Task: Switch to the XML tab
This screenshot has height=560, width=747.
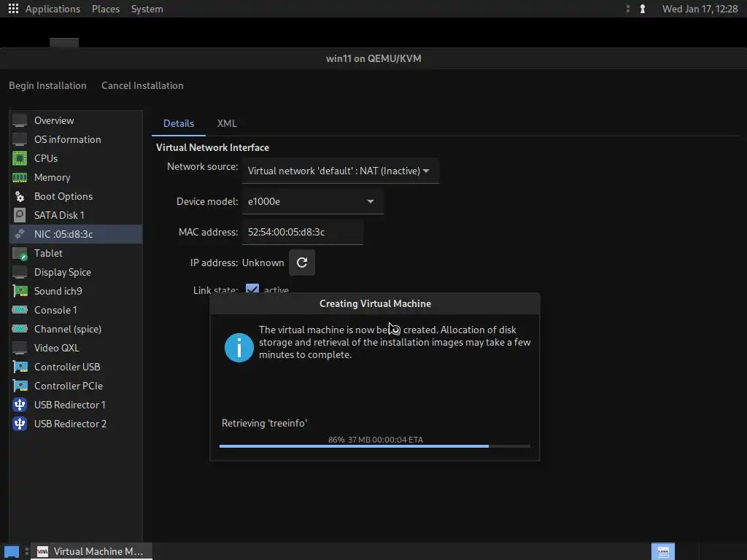Action: pos(227,123)
